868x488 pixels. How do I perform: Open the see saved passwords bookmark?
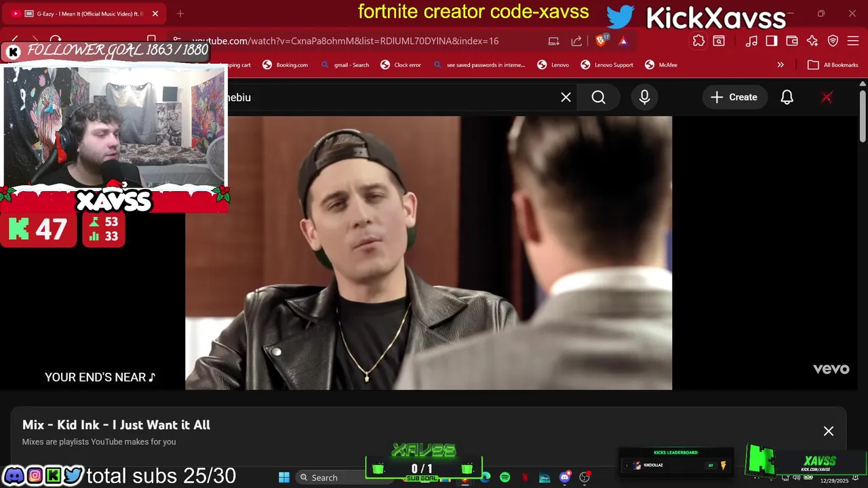click(479, 65)
